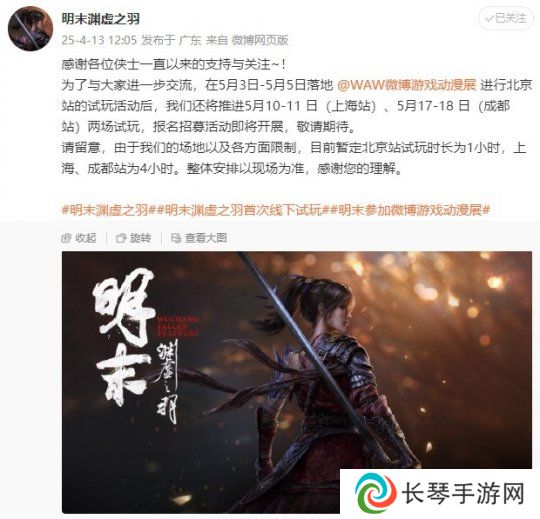Viewport: 540px width, 519px height.
Task: Click the 收起 collapse icon
Action: 66,238
